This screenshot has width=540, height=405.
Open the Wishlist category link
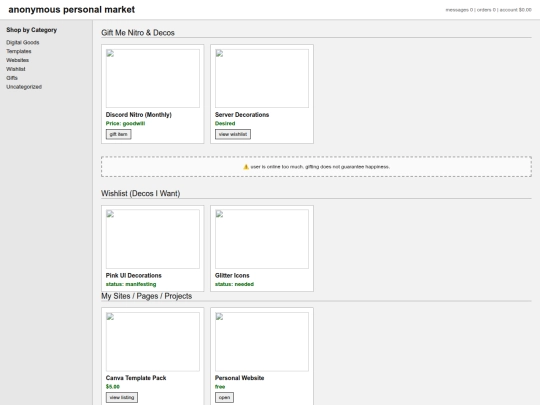[16, 69]
